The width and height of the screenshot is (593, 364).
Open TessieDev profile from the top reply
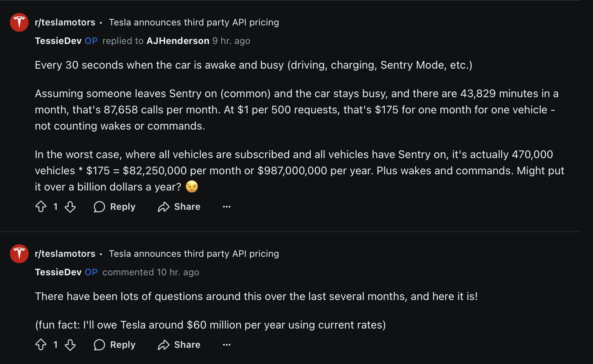[x=58, y=41]
